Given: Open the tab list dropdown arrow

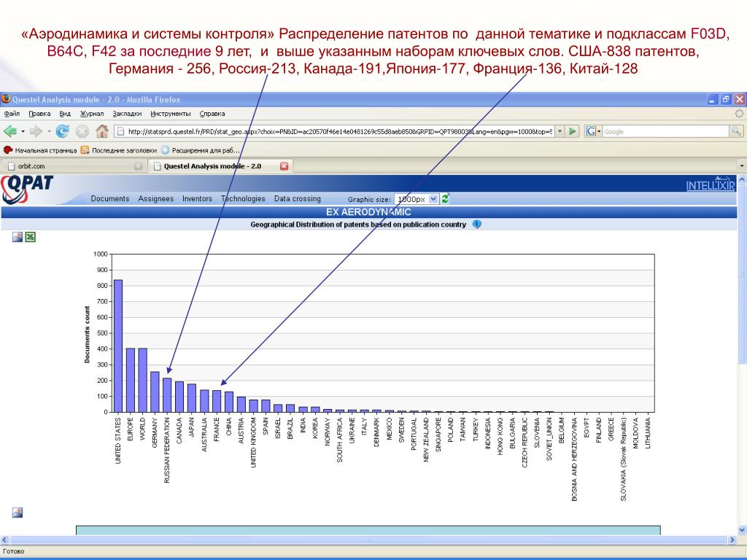Looking at the screenshot, I should coord(741,166).
